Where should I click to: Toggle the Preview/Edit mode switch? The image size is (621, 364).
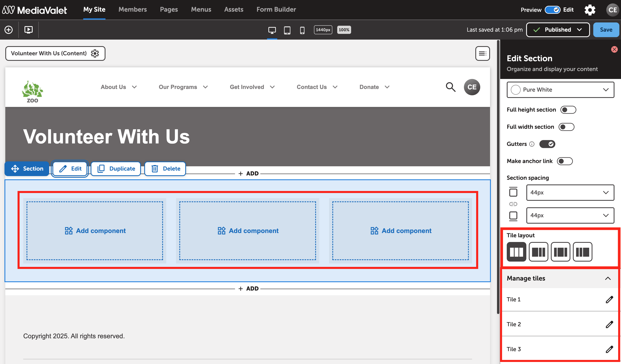click(552, 10)
